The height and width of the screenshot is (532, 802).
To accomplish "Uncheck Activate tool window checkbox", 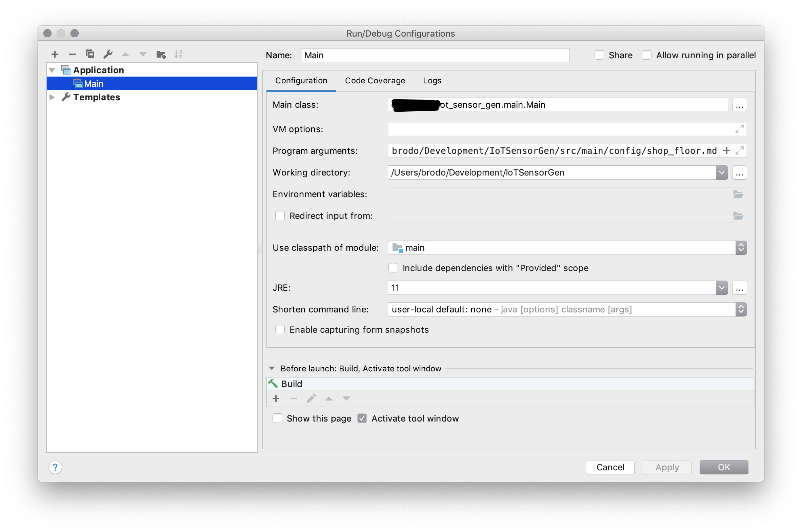I will (362, 418).
